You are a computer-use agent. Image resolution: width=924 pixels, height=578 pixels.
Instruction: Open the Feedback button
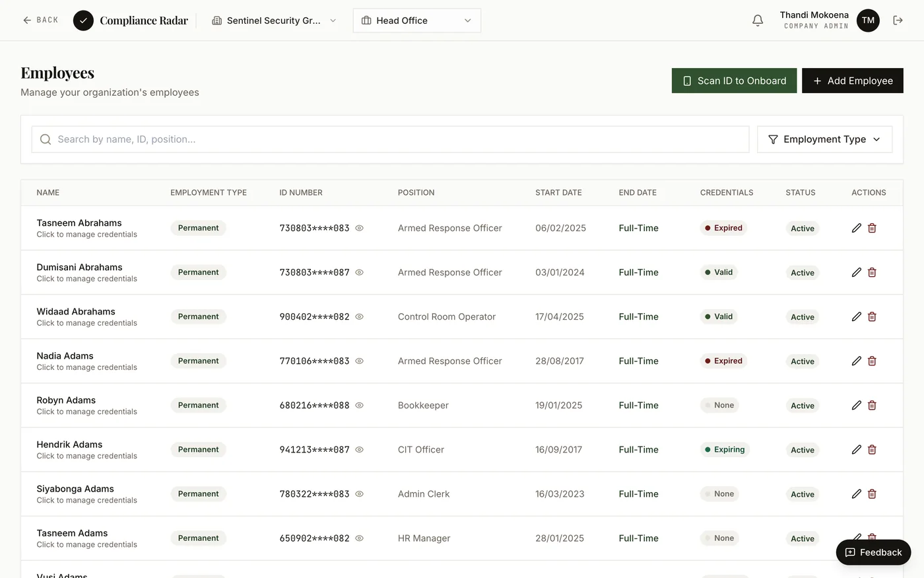point(873,552)
